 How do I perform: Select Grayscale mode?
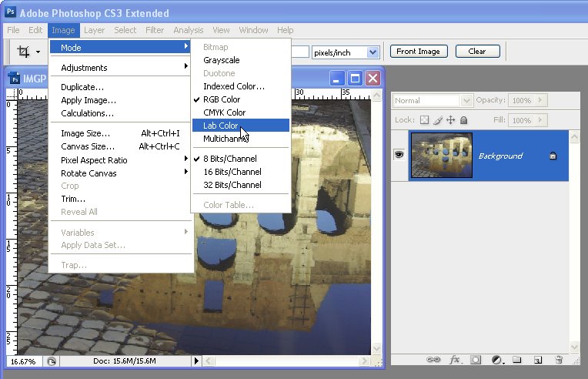[241, 60]
